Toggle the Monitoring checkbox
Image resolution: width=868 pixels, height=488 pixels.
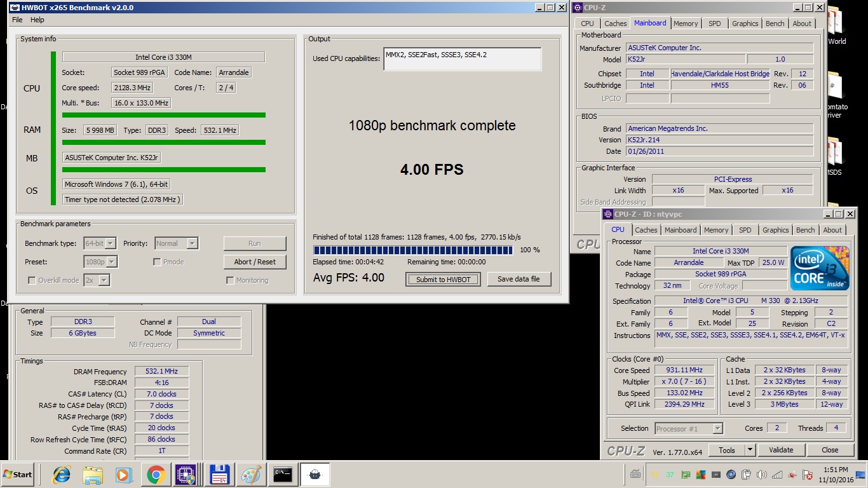tap(230, 280)
